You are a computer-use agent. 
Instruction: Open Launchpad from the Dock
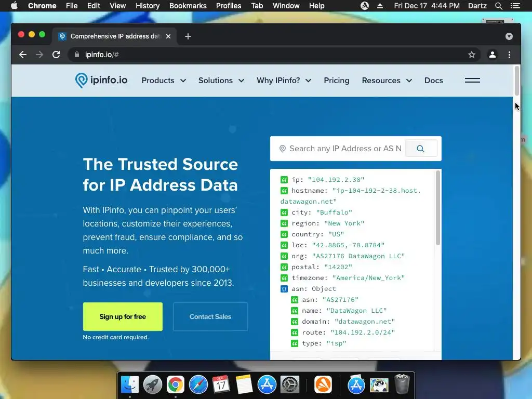[x=153, y=385]
